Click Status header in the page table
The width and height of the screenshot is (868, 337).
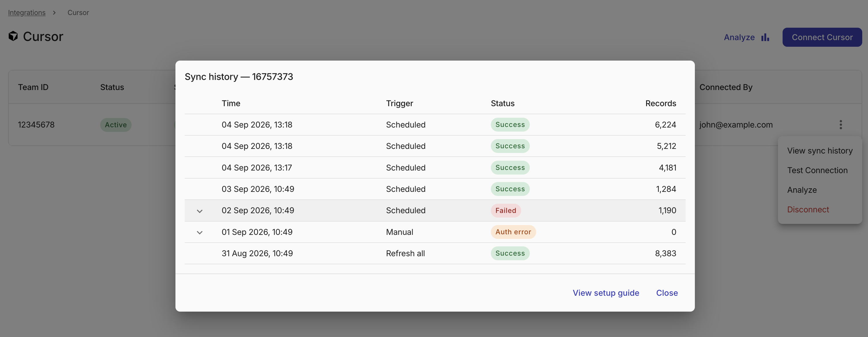click(x=112, y=87)
